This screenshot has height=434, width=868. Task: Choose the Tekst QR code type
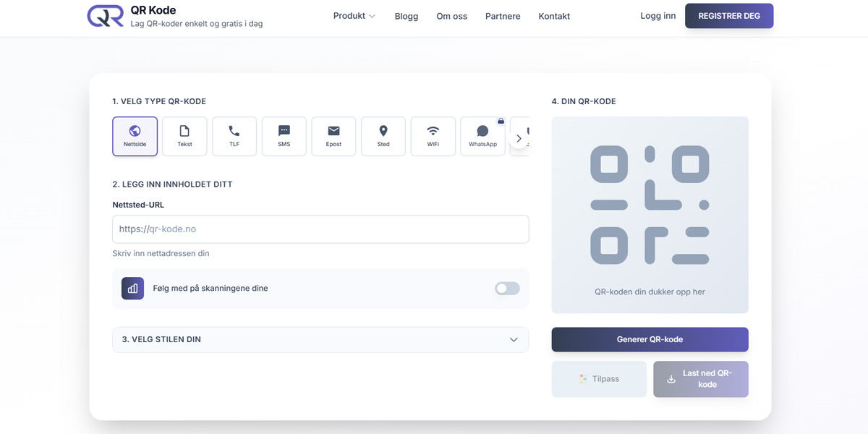pos(184,136)
